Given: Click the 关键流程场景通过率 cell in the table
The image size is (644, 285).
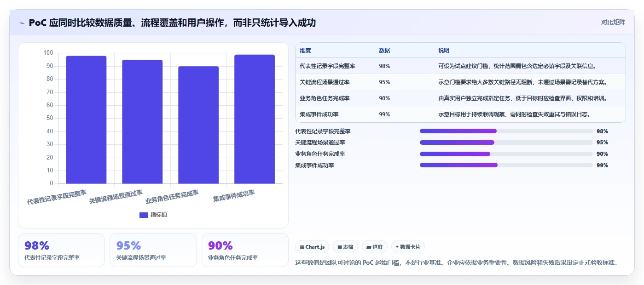Looking at the screenshot, I should [325, 82].
